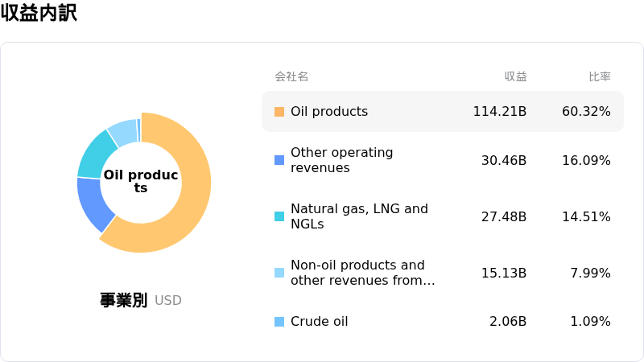This screenshot has height=362, width=644.
Task: Click the Crude oil legend swatch
Action: tap(279, 322)
